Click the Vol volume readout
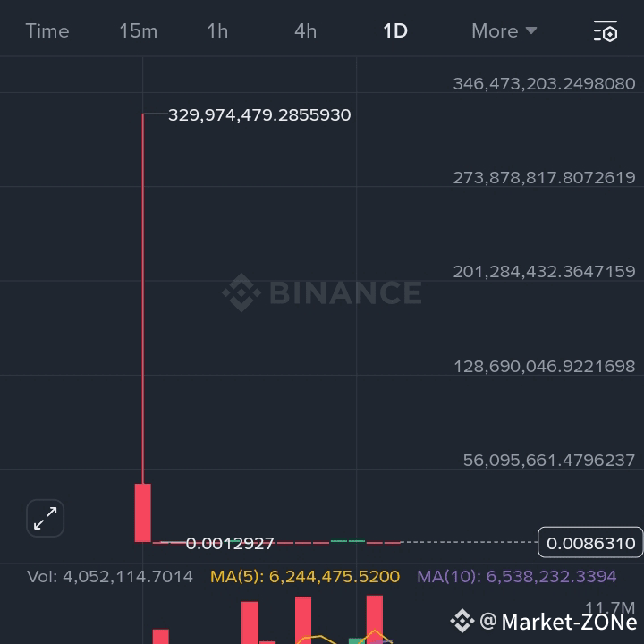The height and width of the screenshot is (644, 644). coord(110,577)
